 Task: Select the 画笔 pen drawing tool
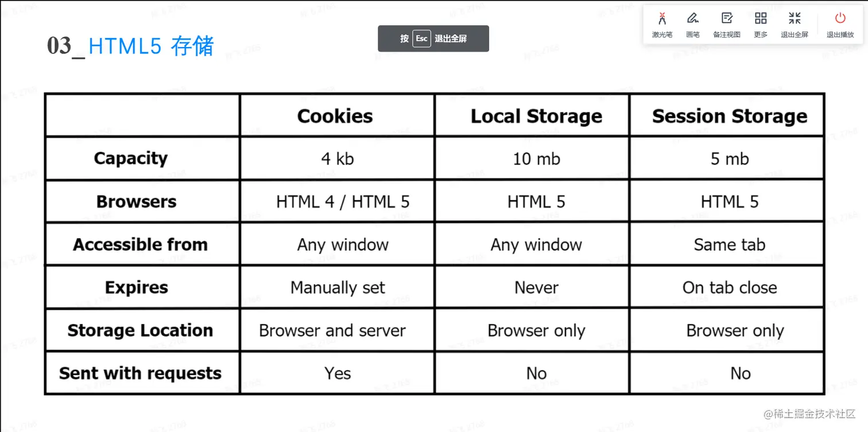(x=692, y=24)
